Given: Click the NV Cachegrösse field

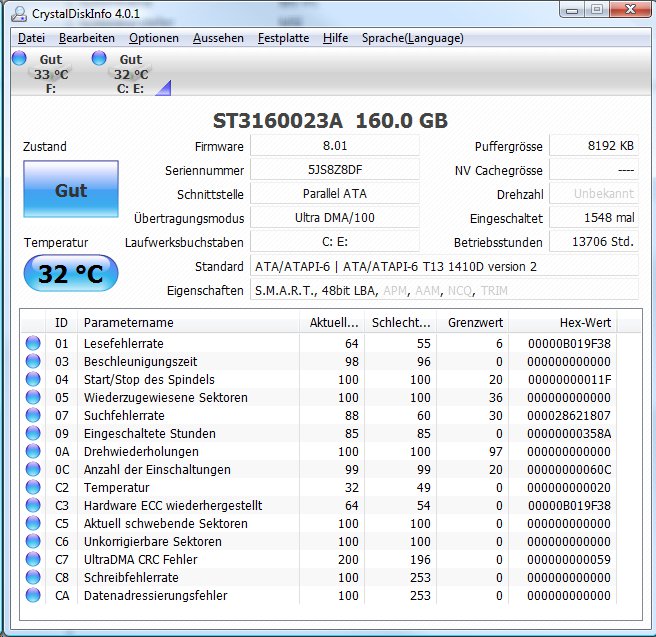Looking at the screenshot, I should click(594, 170).
